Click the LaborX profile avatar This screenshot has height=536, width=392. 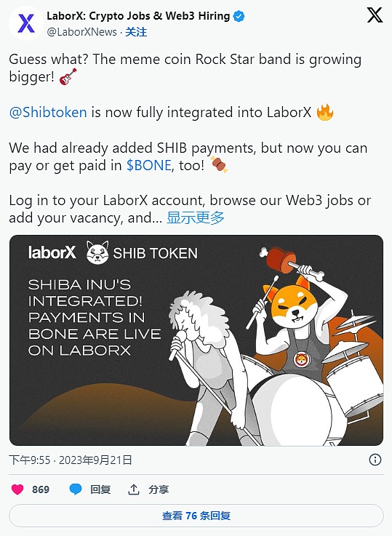[x=26, y=23]
